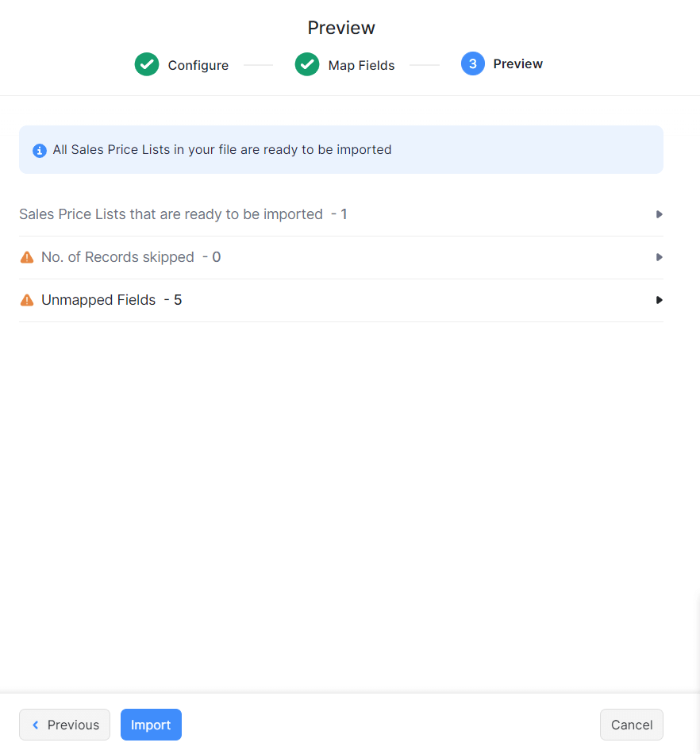Go to the Map Fields step

(x=361, y=65)
